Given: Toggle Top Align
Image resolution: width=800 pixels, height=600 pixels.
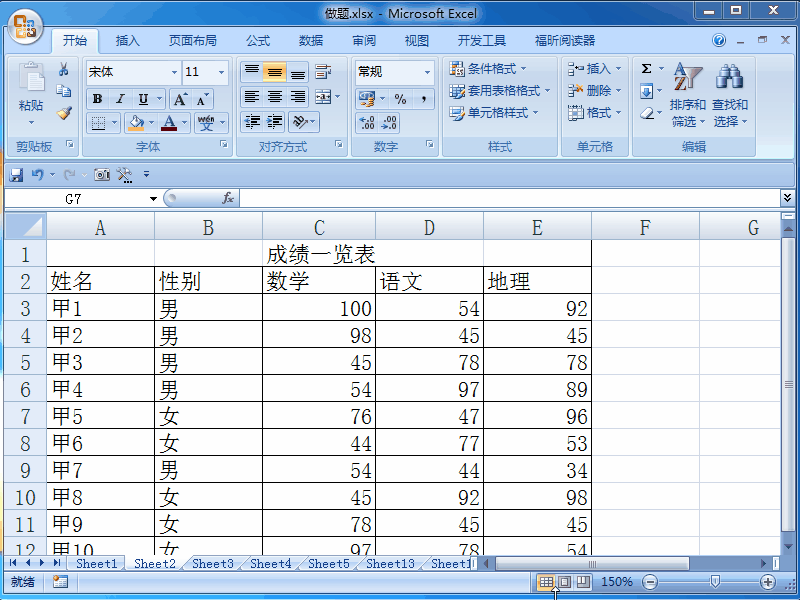Looking at the screenshot, I should tap(252, 72).
